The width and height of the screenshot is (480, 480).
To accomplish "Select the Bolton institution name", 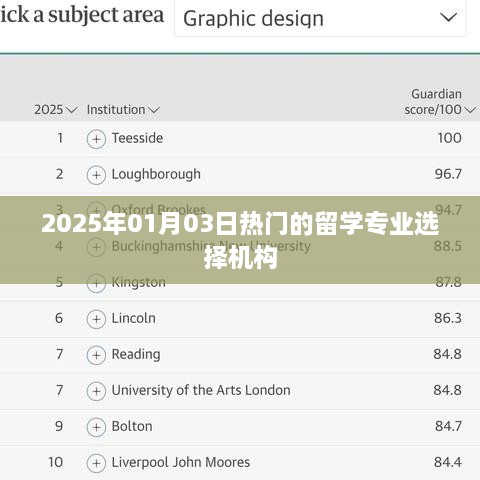I will pos(132,426).
